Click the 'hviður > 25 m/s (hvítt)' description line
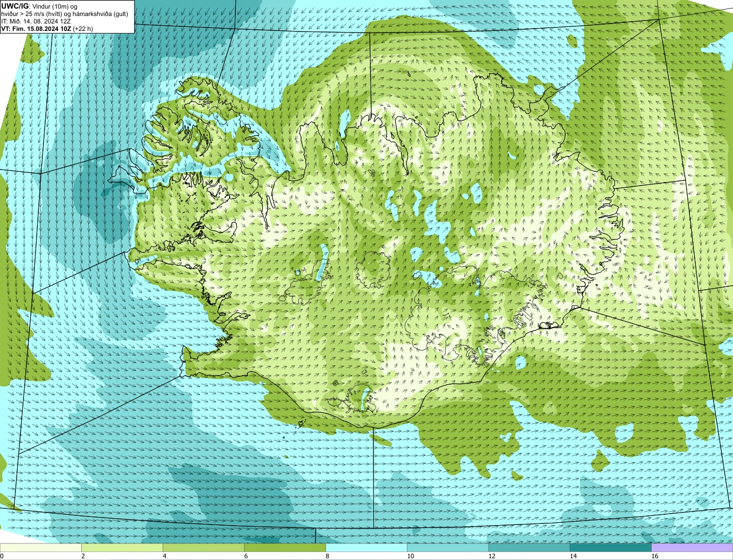 pyautogui.click(x=65, y=13)
